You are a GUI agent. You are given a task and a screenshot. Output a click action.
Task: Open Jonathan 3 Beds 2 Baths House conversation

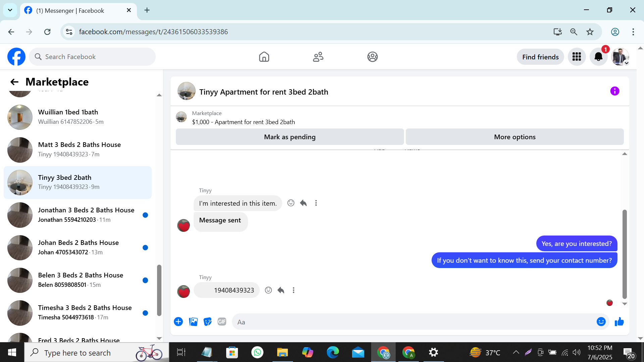(78, 215)
